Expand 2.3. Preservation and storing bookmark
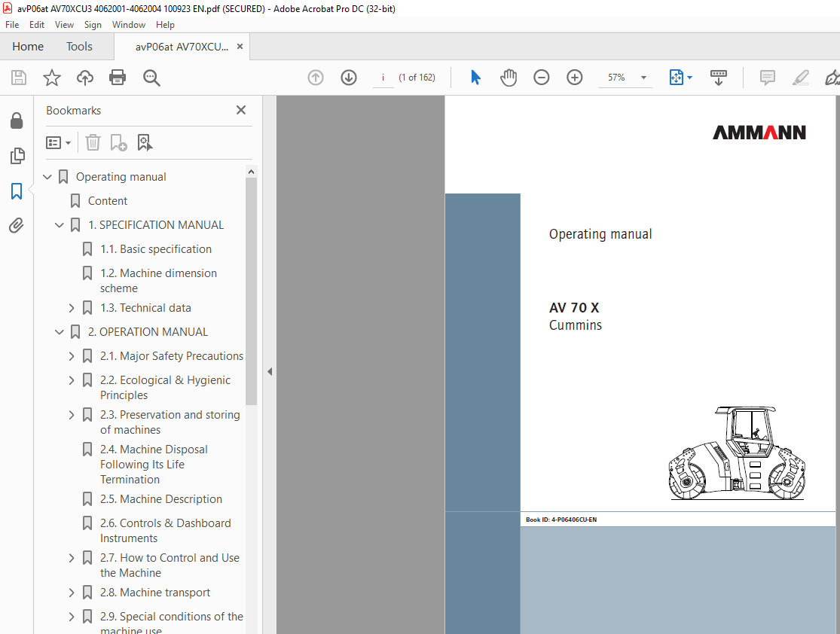The width and height of the screenshot is (840, 634). pyautogui.click(x=72, y=415)
